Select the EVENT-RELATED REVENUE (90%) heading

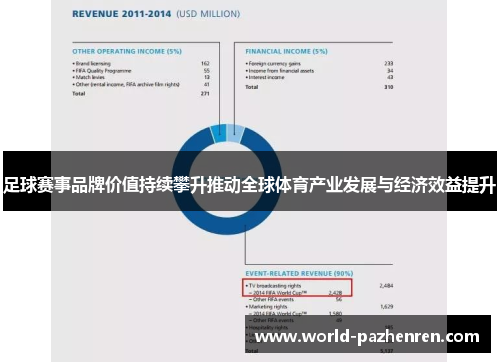tap(299, 274)
